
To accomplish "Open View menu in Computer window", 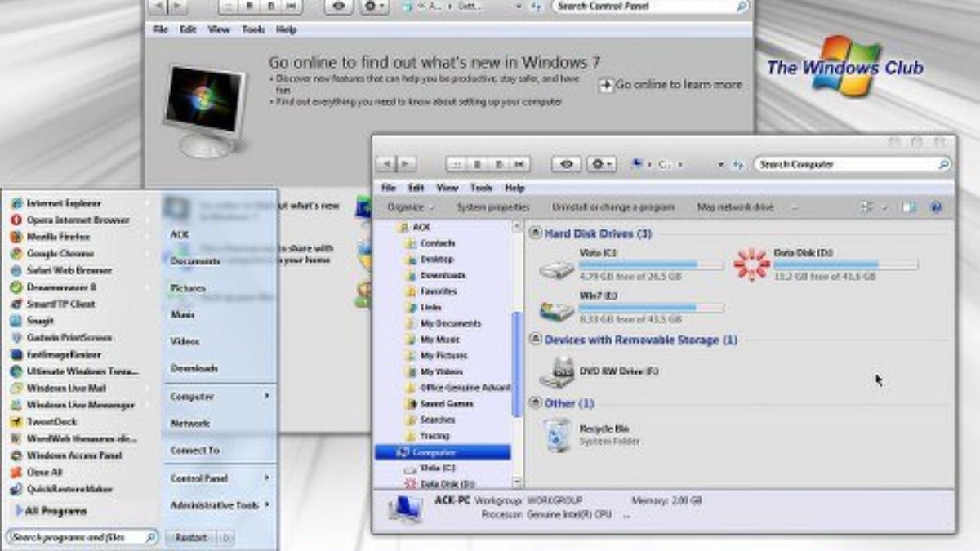I will 448,187.
